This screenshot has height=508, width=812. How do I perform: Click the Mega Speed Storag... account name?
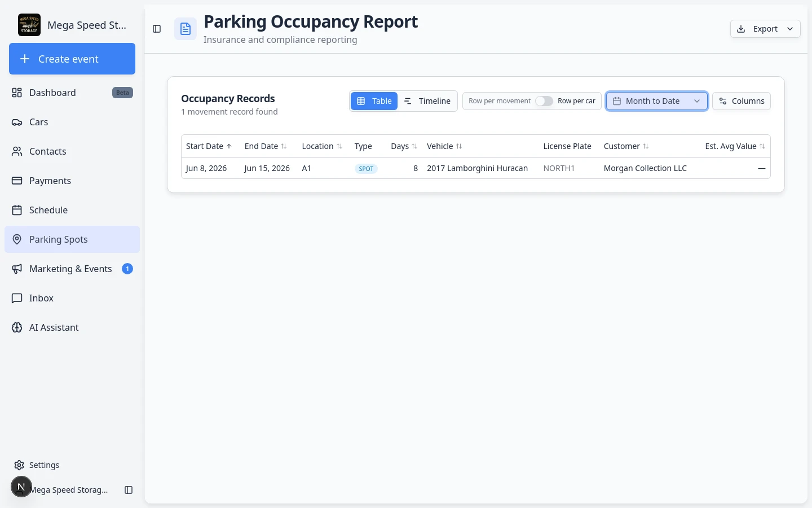pos(69,490)
